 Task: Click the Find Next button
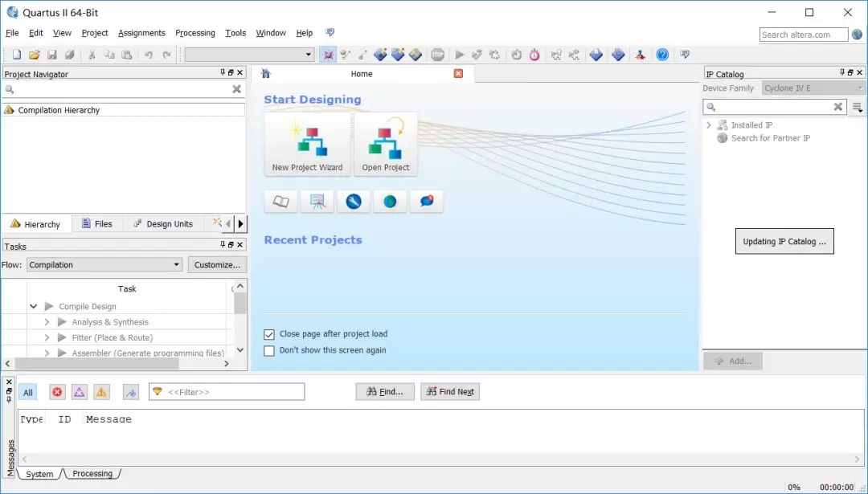click(449, 391)
